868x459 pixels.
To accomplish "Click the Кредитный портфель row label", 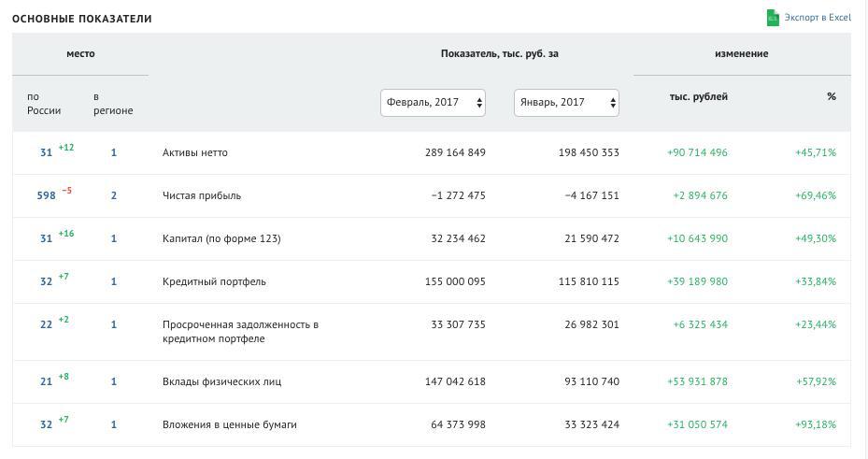I will pos(214,281).
